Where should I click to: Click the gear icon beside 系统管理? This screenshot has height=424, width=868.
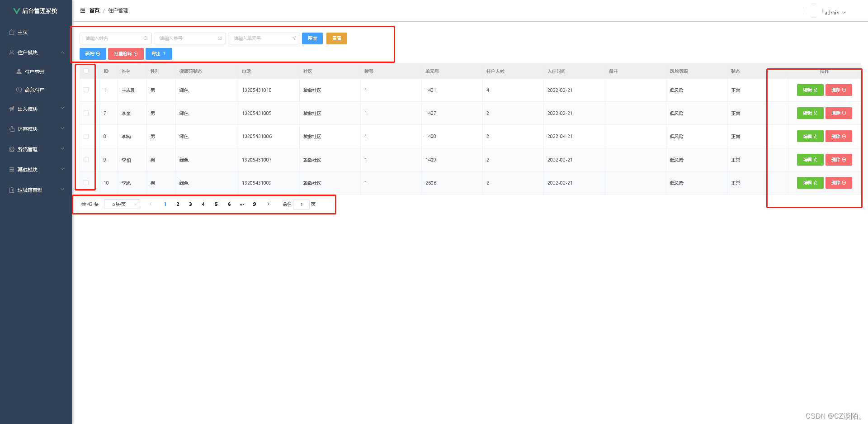(x=12, y=149)
